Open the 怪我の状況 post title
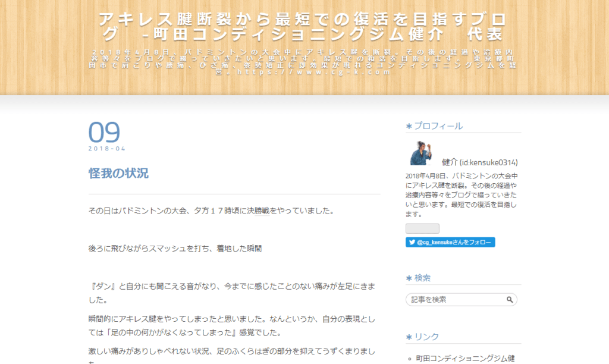The height and width of the screenshot is (364, 609). (x=118, y=174)
